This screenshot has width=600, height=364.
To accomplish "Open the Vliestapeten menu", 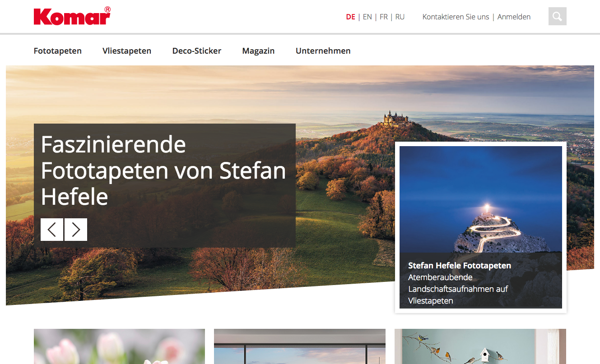I will click(x=127, y=51).
